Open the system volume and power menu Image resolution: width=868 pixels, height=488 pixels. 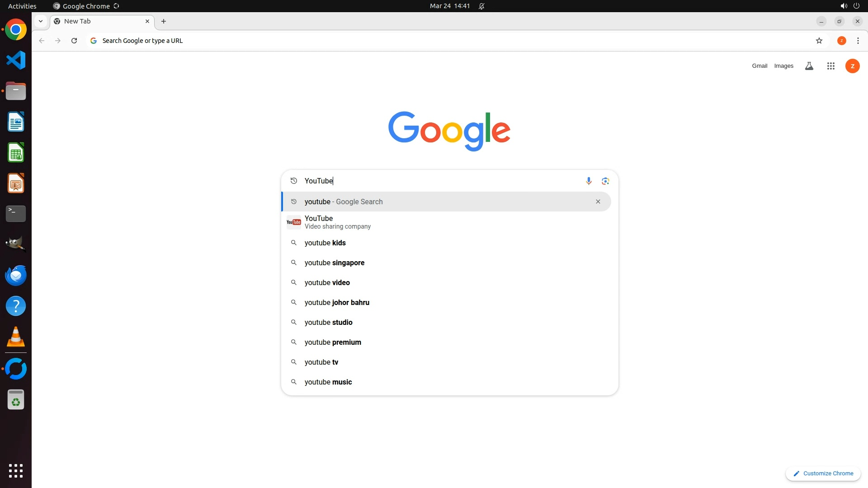click(x=850, y=6)
